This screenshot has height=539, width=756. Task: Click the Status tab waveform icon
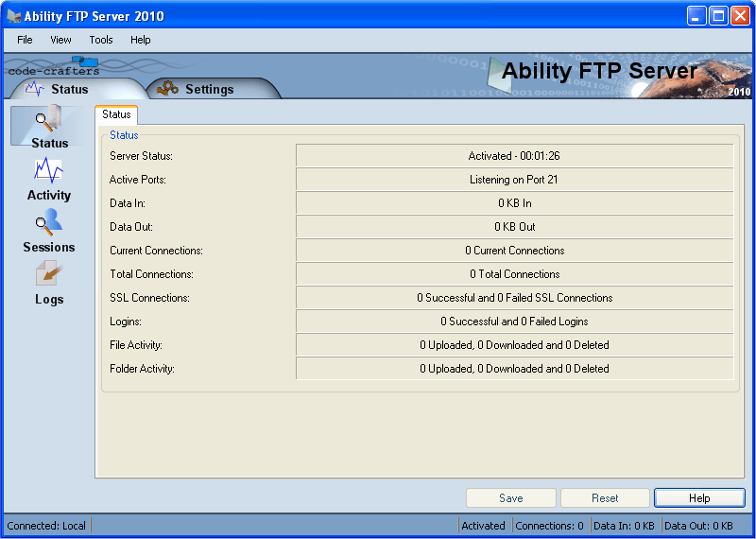[x=35, y=89]
